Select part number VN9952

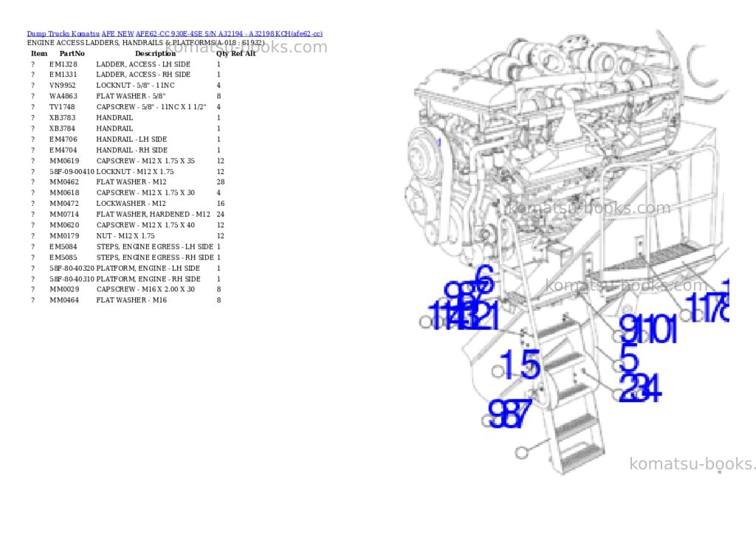[x=63, y=86]
